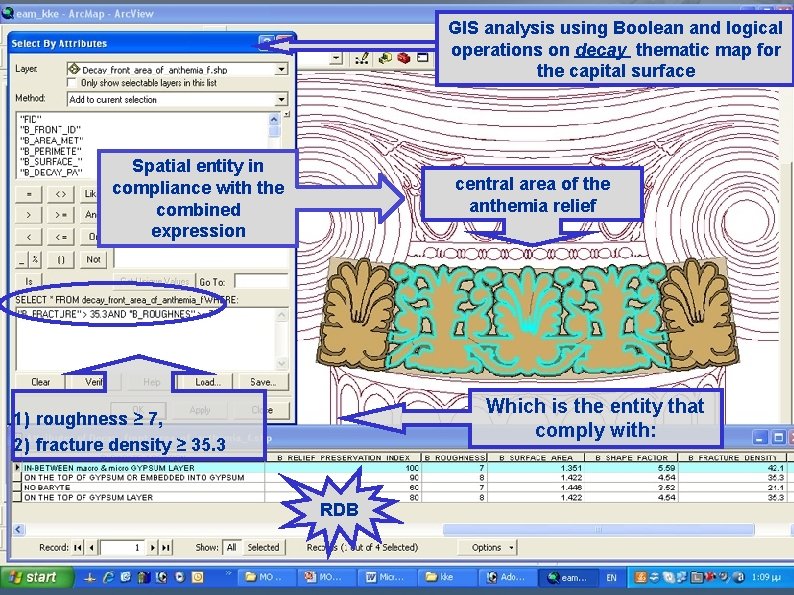Screen dimensions: 794x595
Task: Click B_SHAPE_FACTOR column header
Action: click(632, 457)
